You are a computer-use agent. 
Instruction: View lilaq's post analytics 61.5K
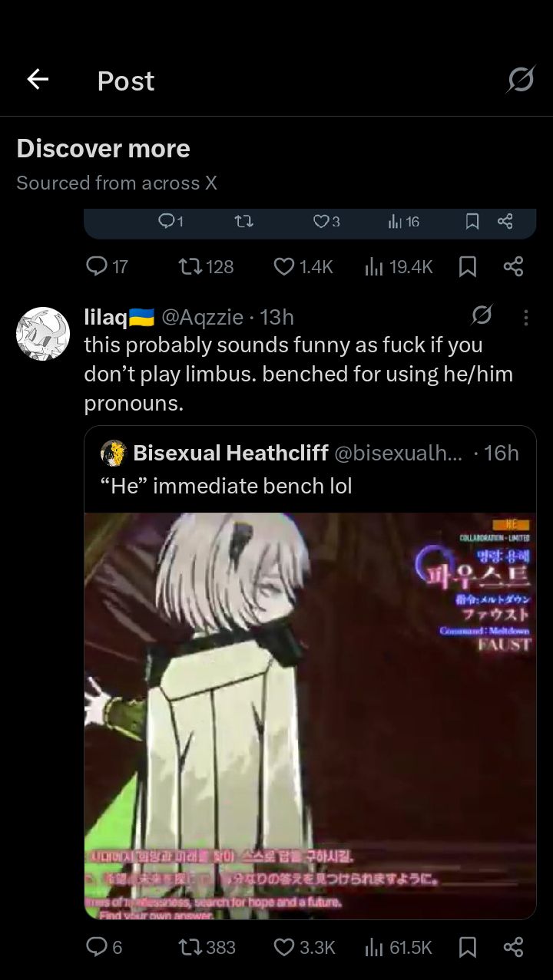coord(399,948)
